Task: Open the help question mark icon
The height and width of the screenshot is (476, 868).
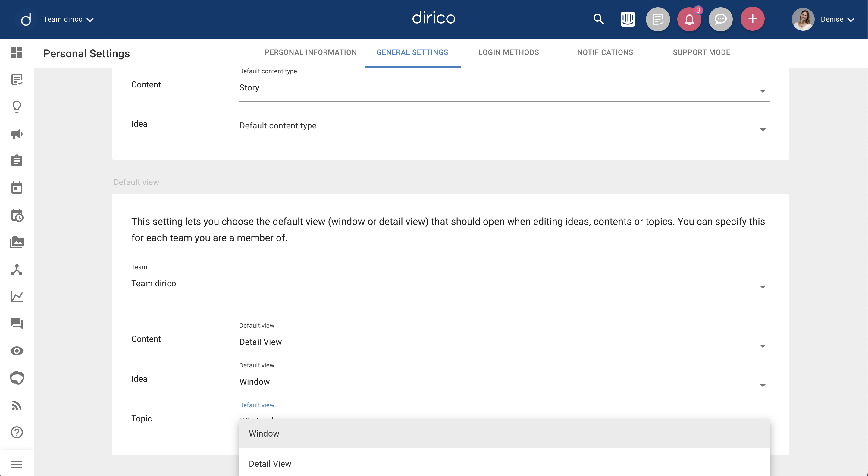Action: 17,432
